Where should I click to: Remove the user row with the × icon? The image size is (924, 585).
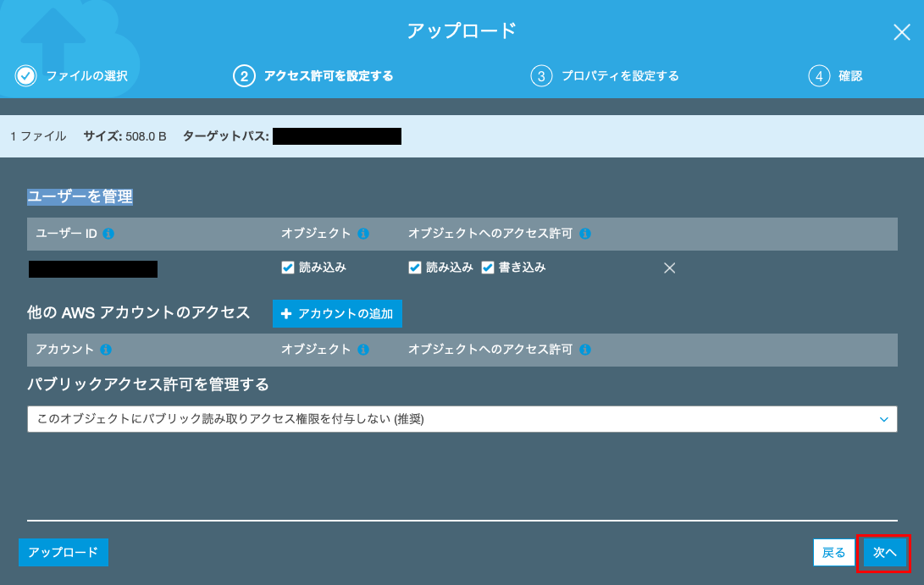tap(669, 268)
